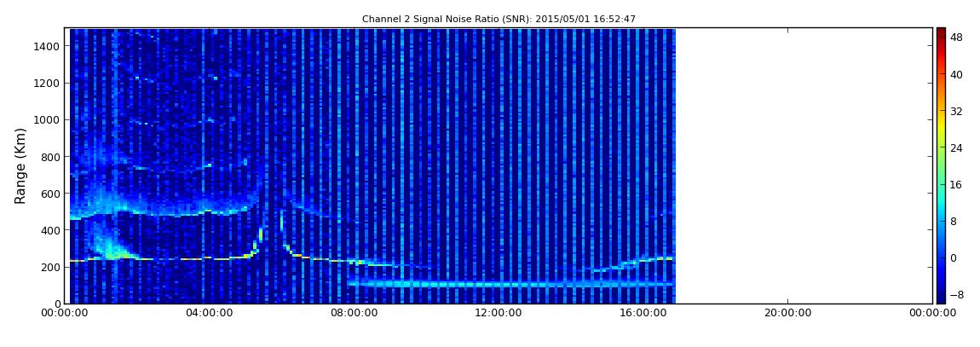Image resolution: width=980 pixels, height=347 pixels.
Task: Click the y-axis tick label 1200
Action: (48, 84)
